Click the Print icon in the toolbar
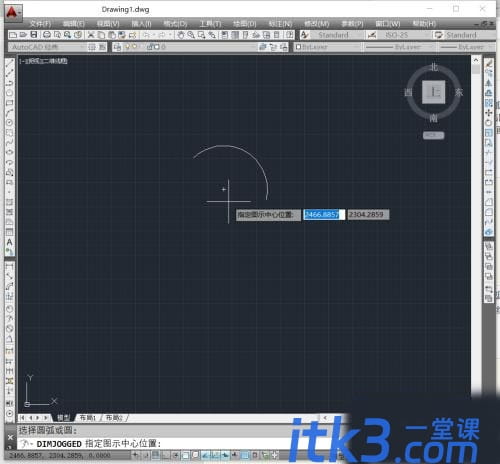Screen dimensions: 500x464 point(47,35)
